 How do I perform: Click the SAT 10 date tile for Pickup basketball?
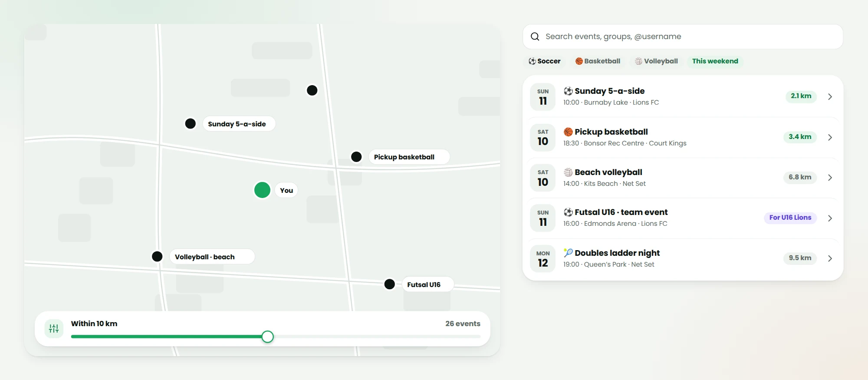point(543,137)
